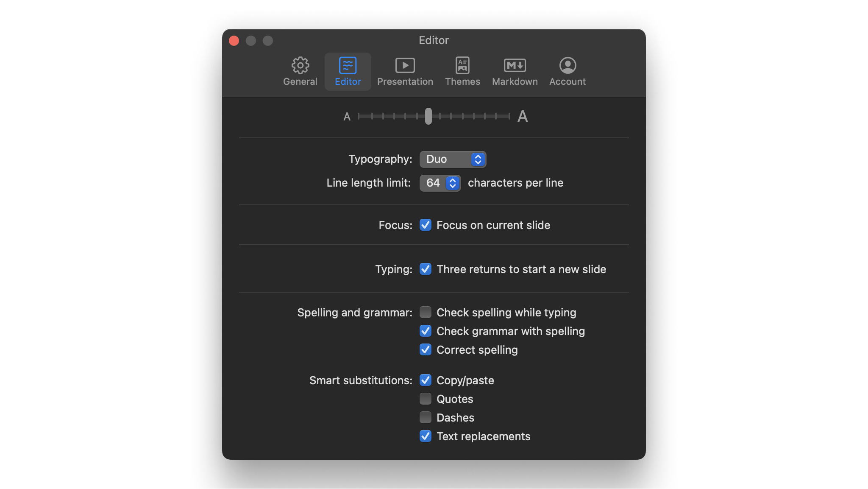Select the Editor pane icon
868x489 pixels.
[348, 65]
